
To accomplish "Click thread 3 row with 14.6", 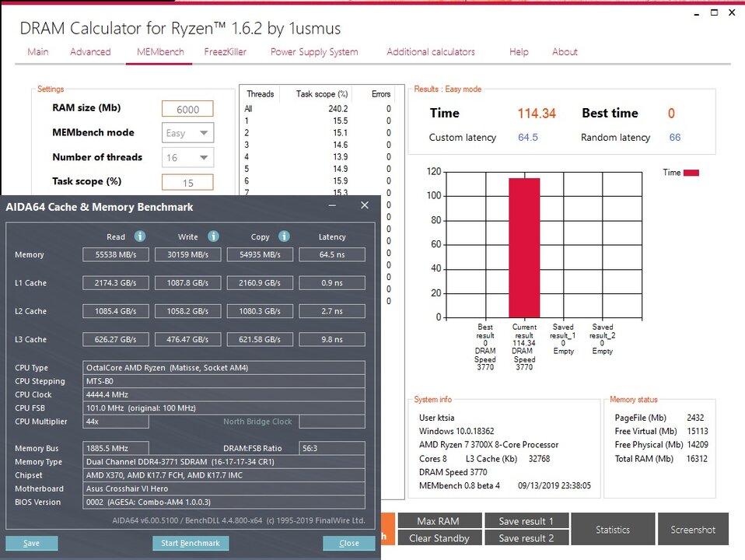I will tap(320, 145).
